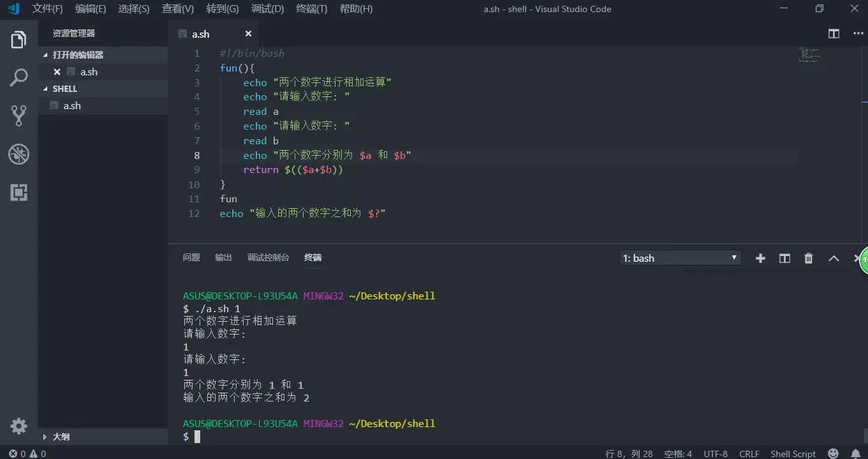
Task: Open notifications bell in status bar
Action: 855,453
